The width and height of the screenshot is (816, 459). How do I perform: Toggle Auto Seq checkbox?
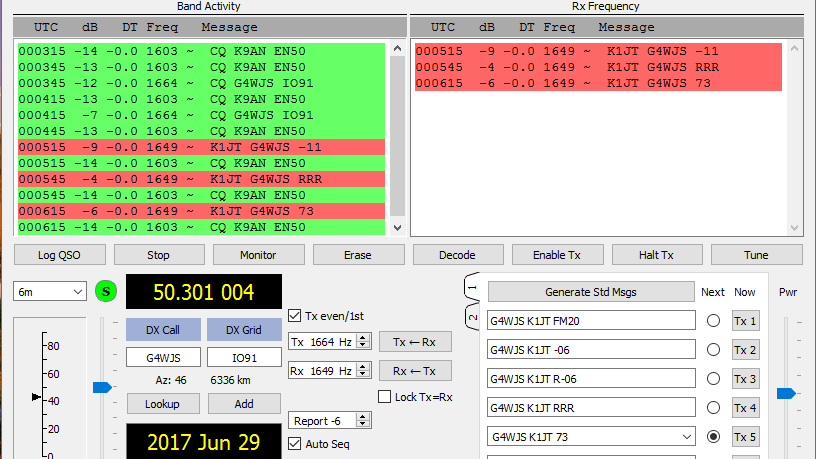coord(295,443)
